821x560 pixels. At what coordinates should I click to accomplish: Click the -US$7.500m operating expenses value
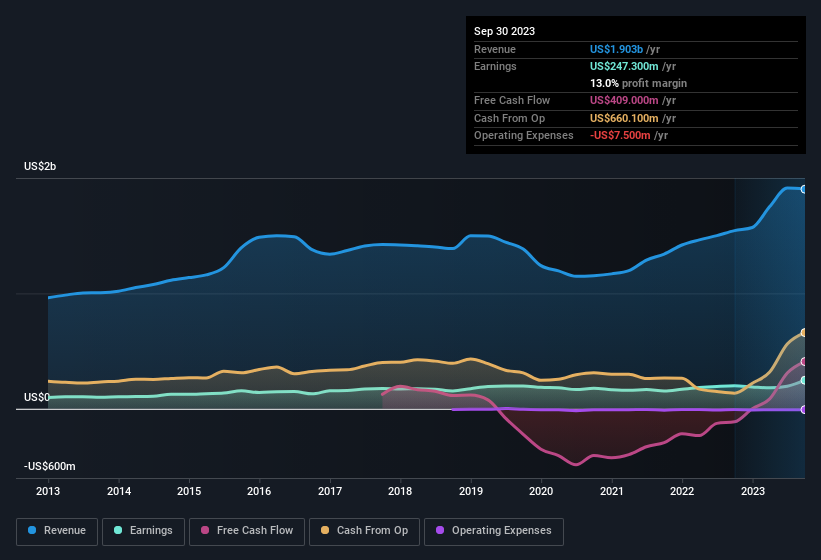tap(620, 136)
